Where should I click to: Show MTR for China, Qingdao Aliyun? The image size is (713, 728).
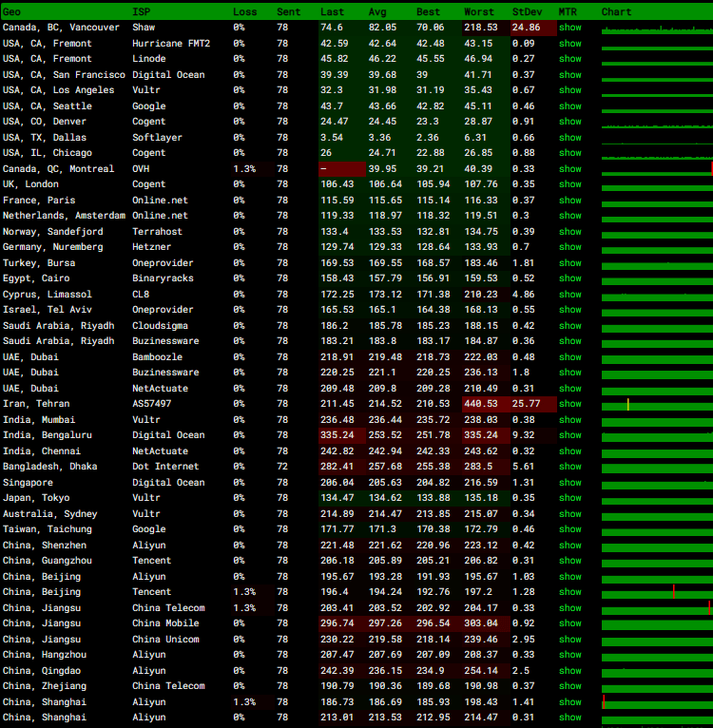click(570, 670)
